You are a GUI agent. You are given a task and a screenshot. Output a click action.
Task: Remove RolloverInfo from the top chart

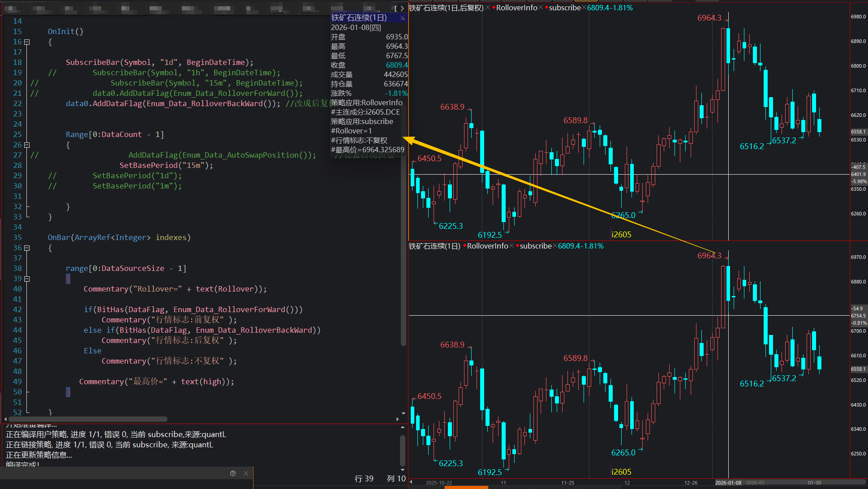(x=541, y=8)
